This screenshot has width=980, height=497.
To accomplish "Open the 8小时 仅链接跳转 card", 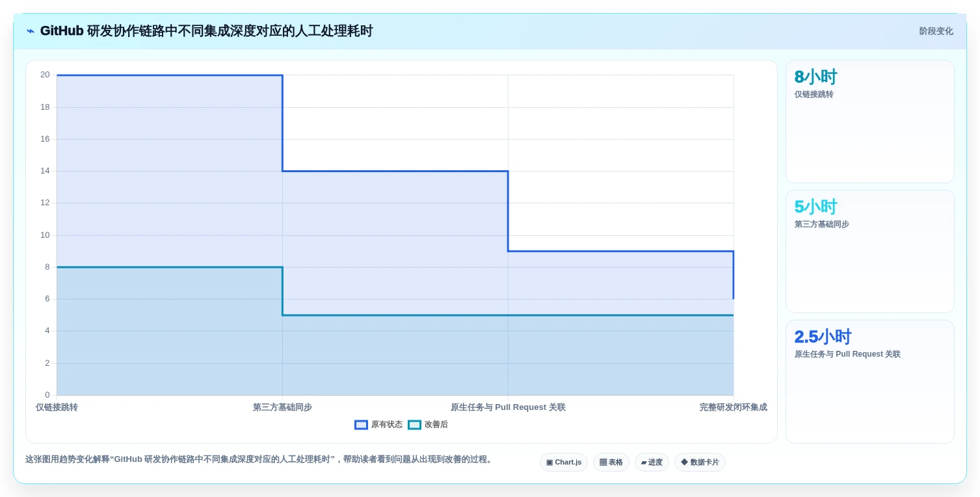I will click(x=870, y=121).
